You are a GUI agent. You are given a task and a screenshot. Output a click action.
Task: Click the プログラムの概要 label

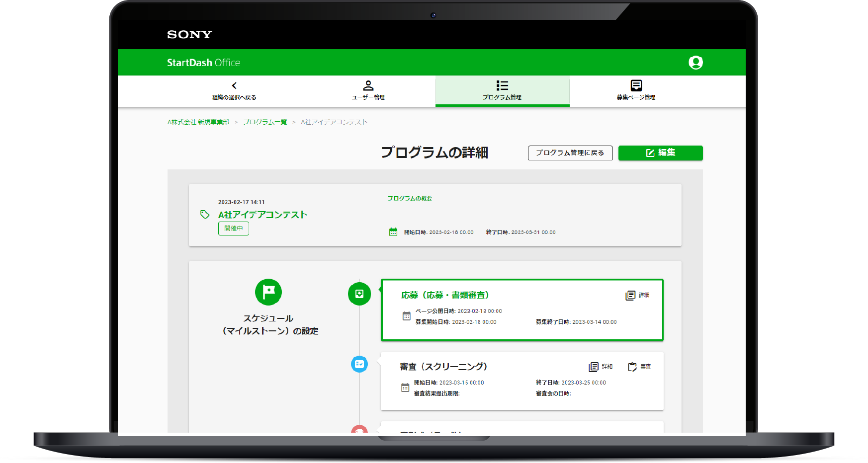click(410, 198)
